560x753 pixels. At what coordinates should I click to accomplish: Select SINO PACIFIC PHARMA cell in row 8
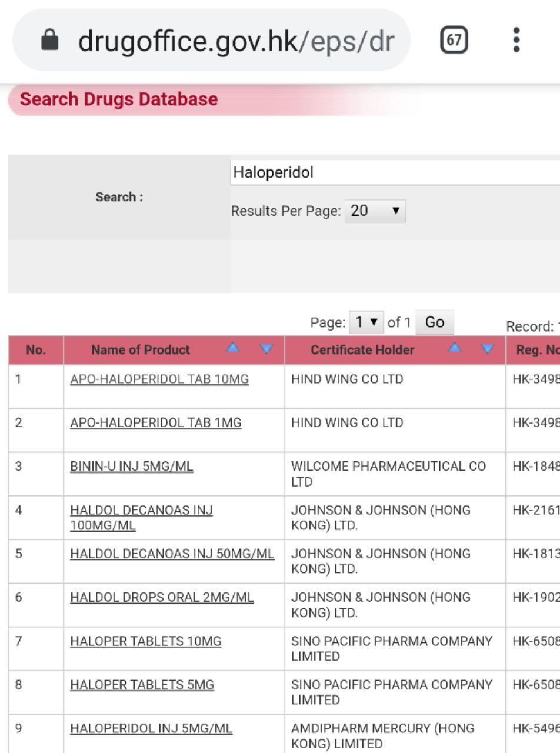pyautogui.click(x=395, y=692)
